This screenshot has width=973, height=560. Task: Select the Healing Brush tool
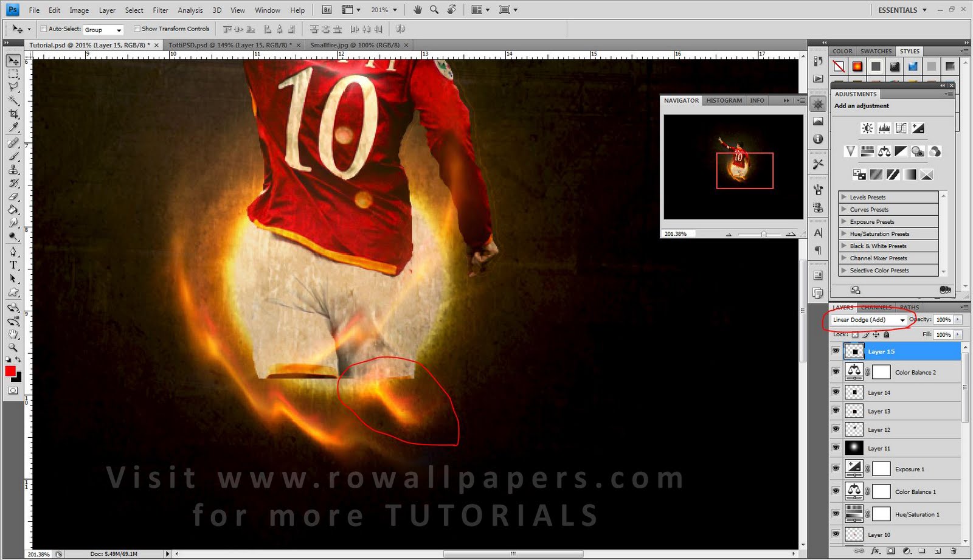13,143
